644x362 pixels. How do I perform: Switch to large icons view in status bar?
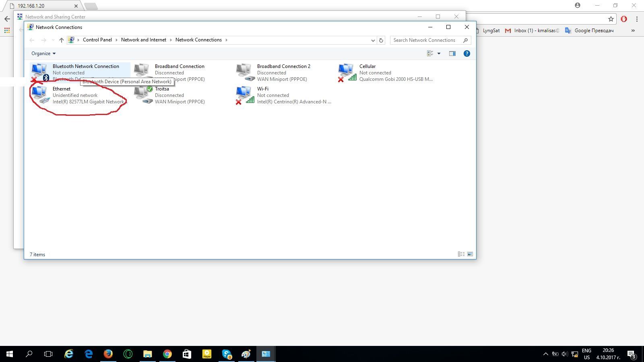[470, 254]
